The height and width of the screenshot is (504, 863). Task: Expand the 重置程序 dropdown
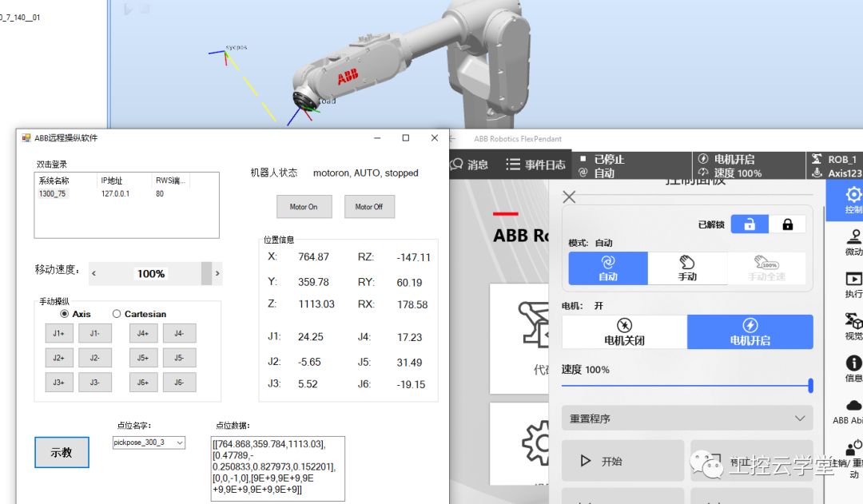point(687,419)
